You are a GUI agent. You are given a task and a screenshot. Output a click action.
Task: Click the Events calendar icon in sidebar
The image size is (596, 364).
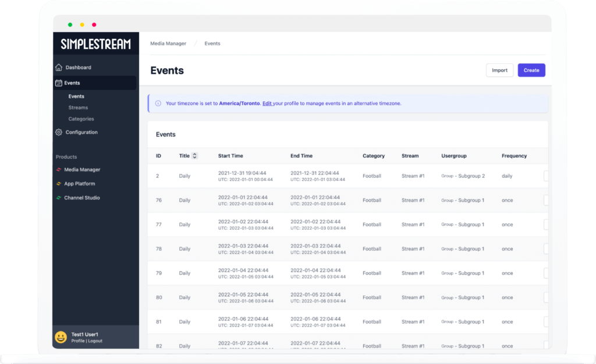click(x=59, y=83)
